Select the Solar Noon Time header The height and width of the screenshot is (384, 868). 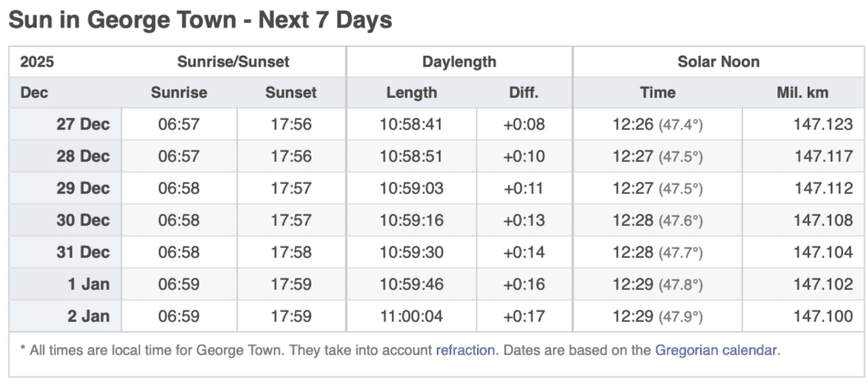click(x=657, y=92)
